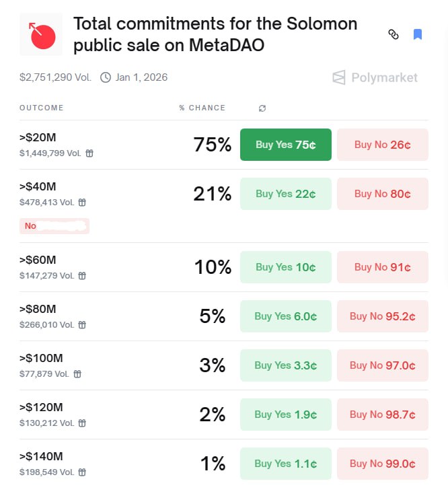
Task: Click the Polymarket logo
Action: tap(375, 77)
